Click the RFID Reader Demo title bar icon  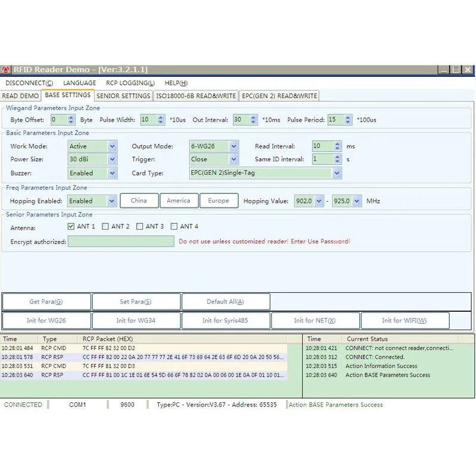tap(6, 70)
